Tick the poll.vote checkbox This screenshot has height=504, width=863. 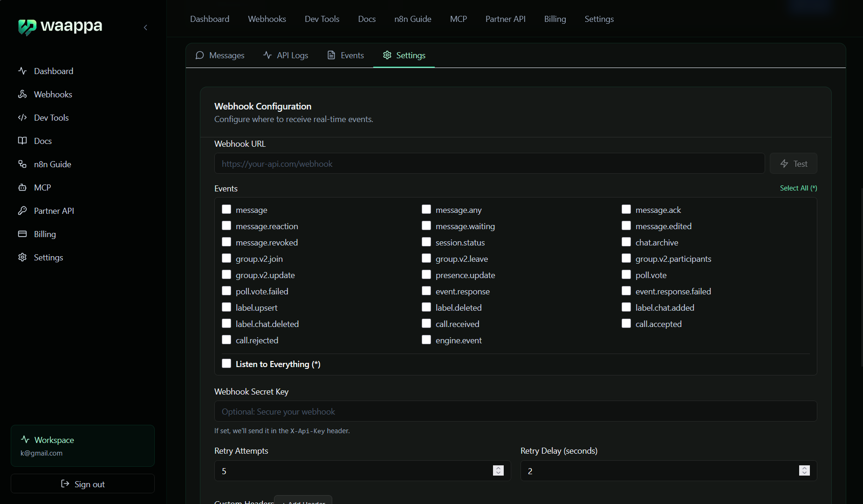pos(626,274)
